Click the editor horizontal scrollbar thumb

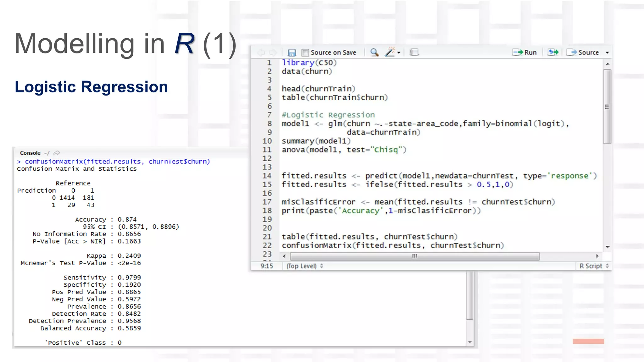414,256
